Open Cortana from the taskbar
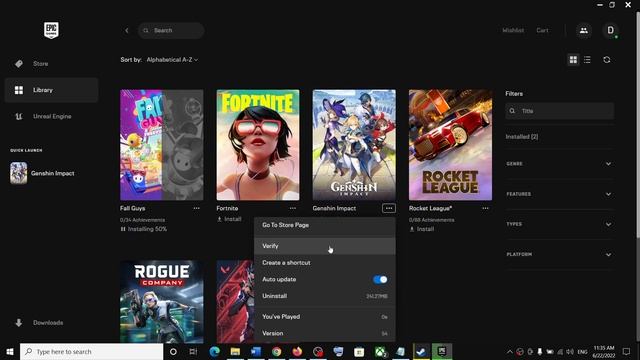 pyautogui.click(x=173, y=351)
